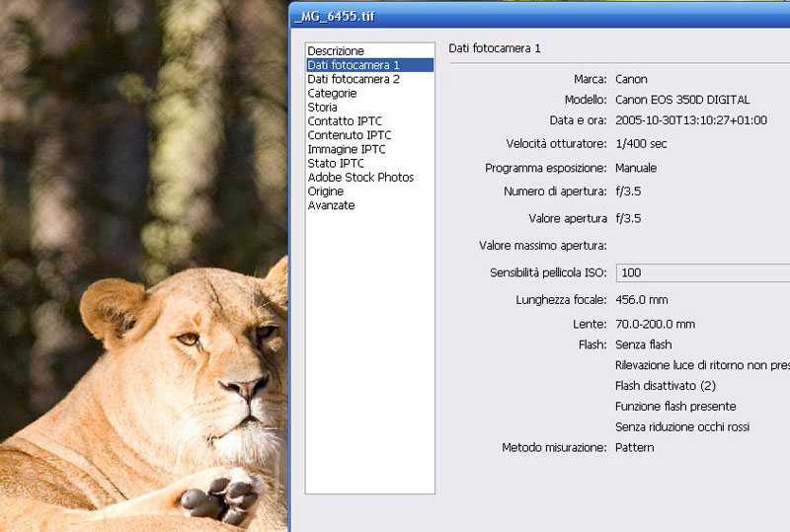This screenshot has width=790, height=532.
Task: Click text Flash disattivato (2)
Action: click(x=665, y=386)
